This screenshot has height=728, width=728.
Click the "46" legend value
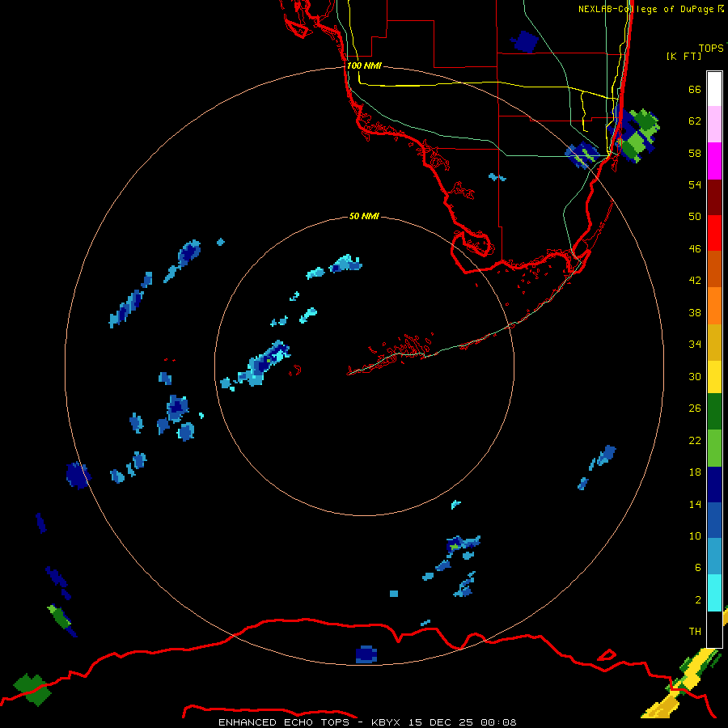[x=695, y=249]
